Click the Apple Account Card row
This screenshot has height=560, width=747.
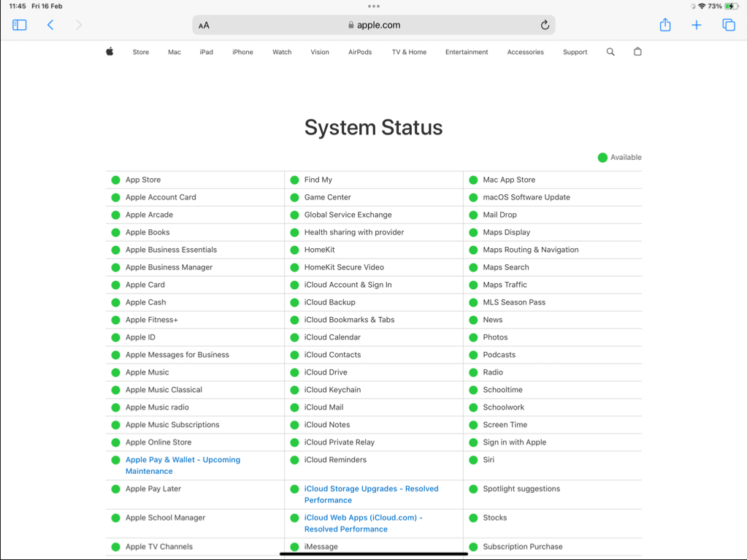point(195,197)
